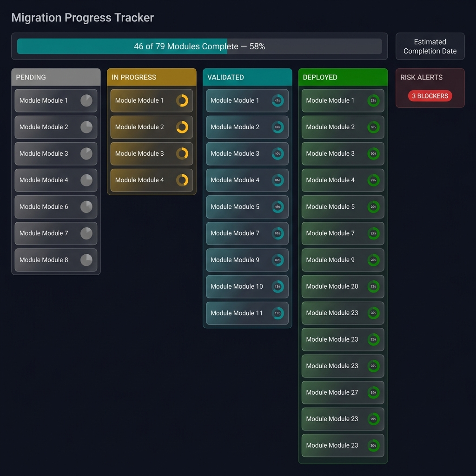Click the teal percent ring on Validated Module Module 9

278,260
